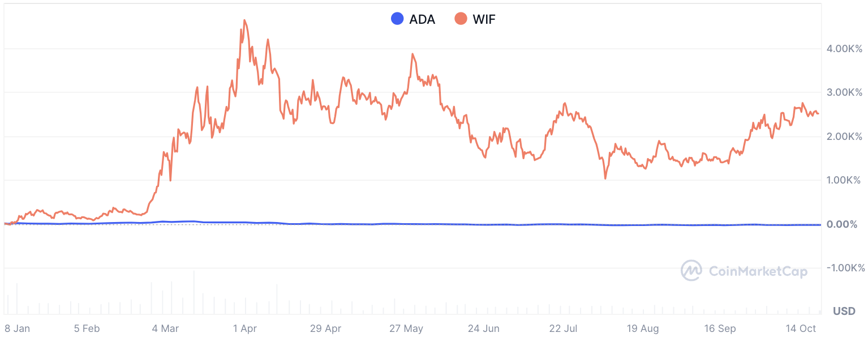Select the 8 Jan date label

point(17,329)
